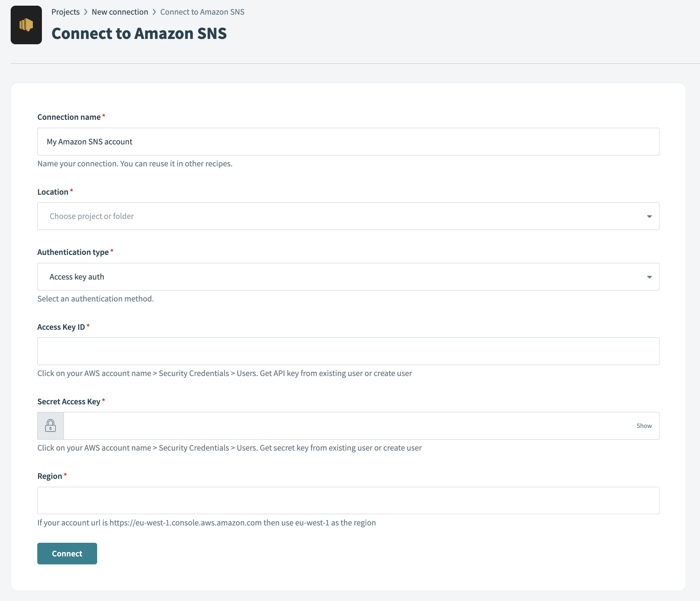Click the Amazon SNS logo icon
Viewport: 700px width, 601px height.
tap(26, 25)
